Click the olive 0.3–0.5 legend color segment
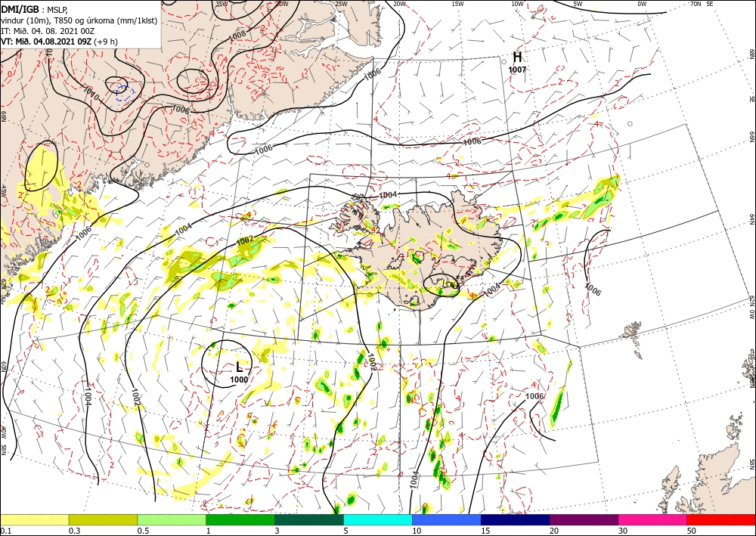Screen dimensions: 756x536 click(x=103, y=519)
